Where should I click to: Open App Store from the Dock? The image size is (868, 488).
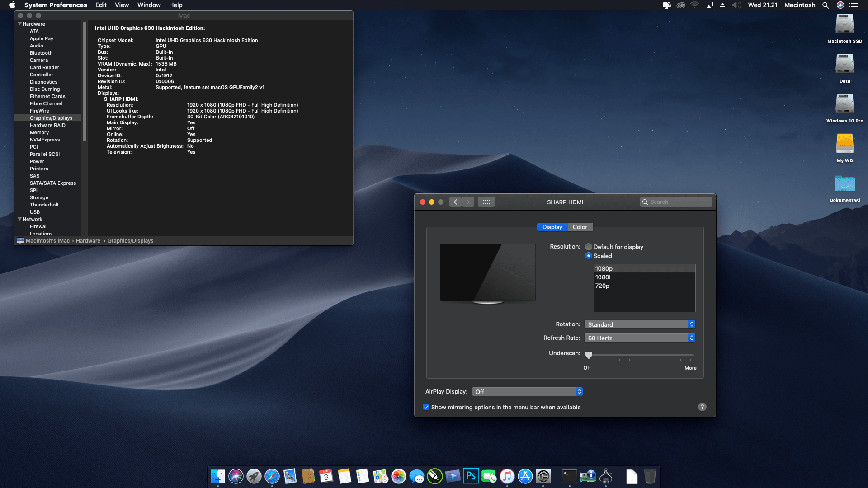[x=525, y=476]
